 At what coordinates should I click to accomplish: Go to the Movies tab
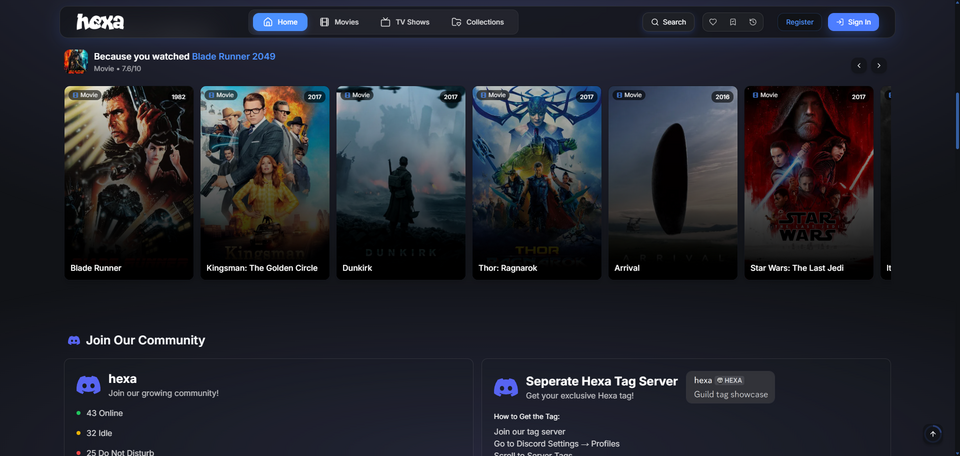click(339, 22)
